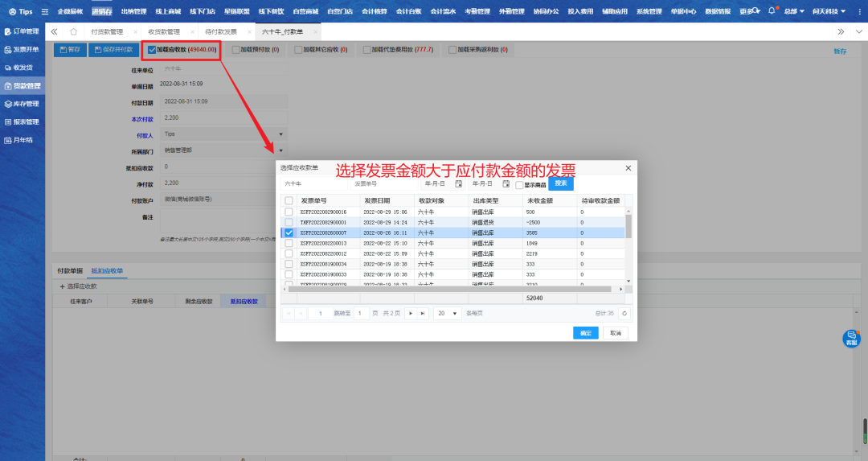Click the 确定 button in dialog

point(585,332)
